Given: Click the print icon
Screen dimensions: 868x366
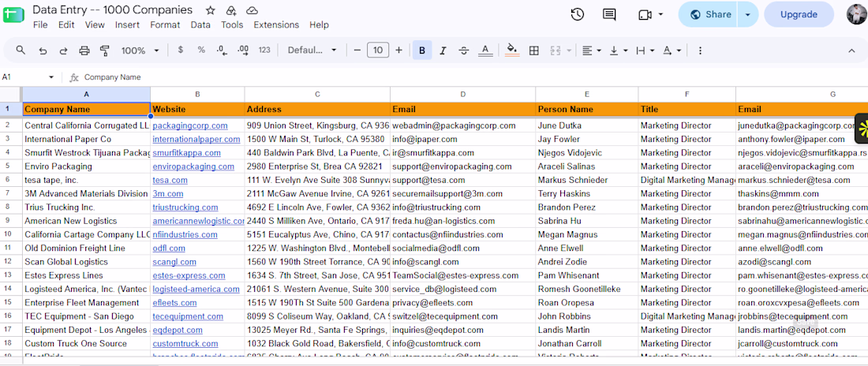Looking at the screenshot, I should 84,50.
